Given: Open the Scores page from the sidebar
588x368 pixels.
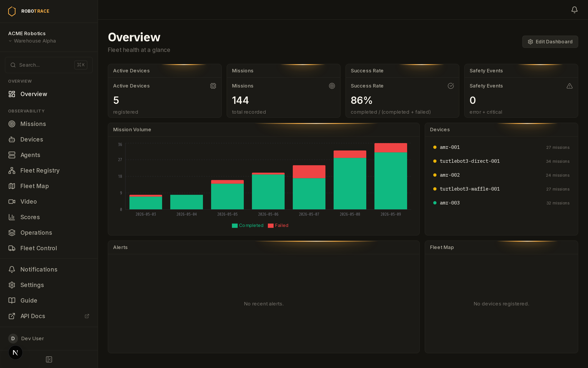Looking at the screenshot, I should point(49,217).
